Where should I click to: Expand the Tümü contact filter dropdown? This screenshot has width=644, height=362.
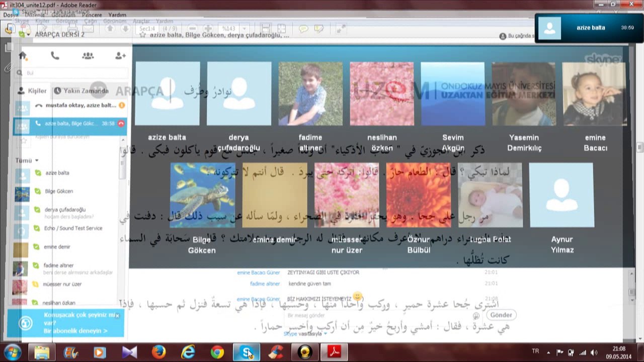click(x=27, y=160)
